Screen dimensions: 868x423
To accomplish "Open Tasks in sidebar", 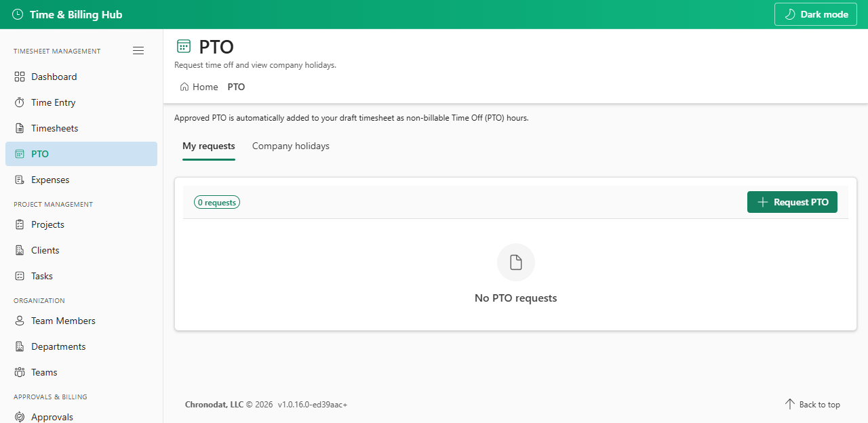I will point(81,276).
